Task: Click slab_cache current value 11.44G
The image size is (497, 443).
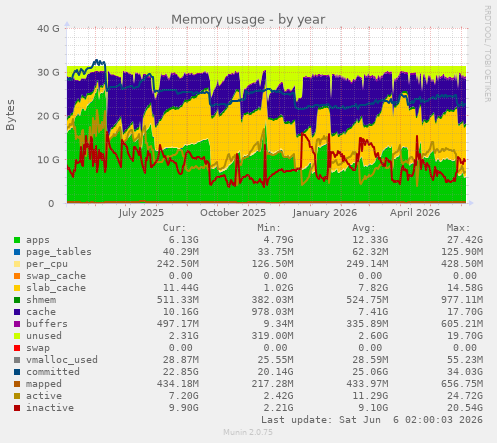Action: pos(180,288)
